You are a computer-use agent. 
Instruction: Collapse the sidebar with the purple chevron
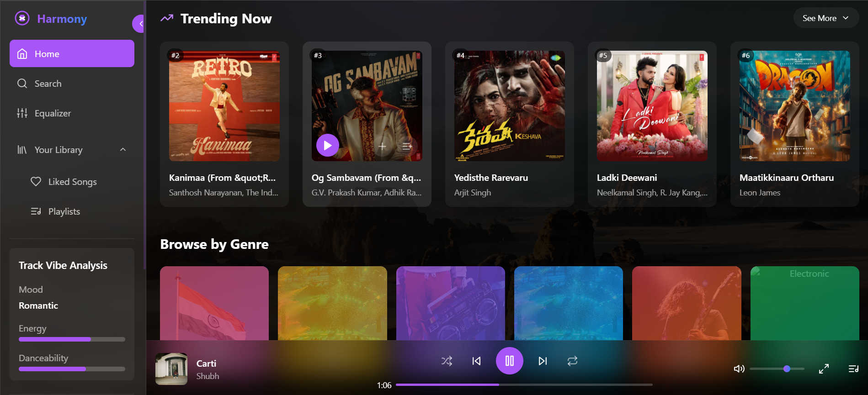[138, 24]
